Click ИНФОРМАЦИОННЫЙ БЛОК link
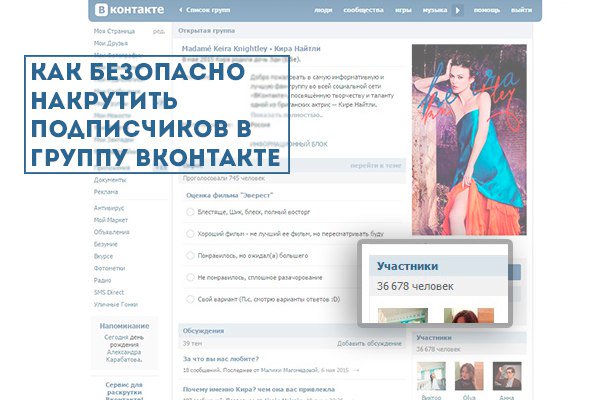Viewport: 600px width, 400px height. coord(289,144)
